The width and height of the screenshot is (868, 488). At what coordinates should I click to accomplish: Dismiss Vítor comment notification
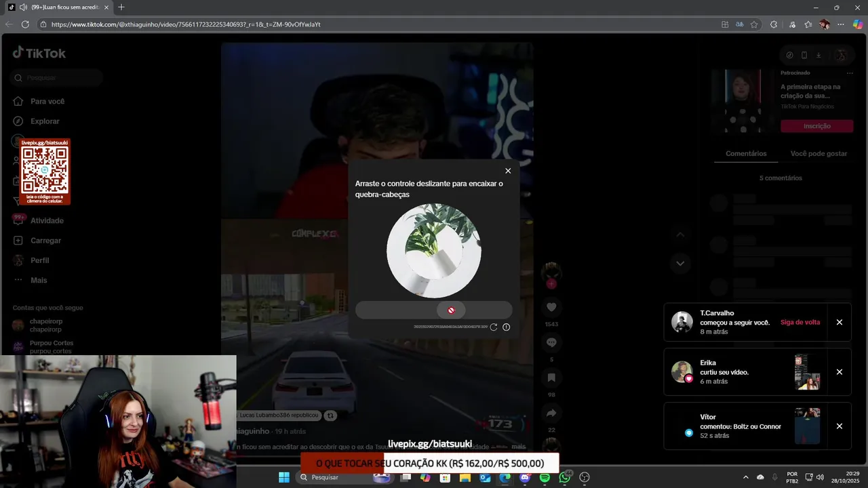(x=840, y=426)
